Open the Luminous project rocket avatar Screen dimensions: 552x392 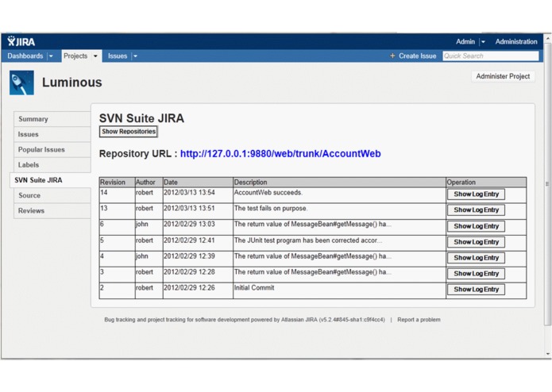tap(21, 83)
